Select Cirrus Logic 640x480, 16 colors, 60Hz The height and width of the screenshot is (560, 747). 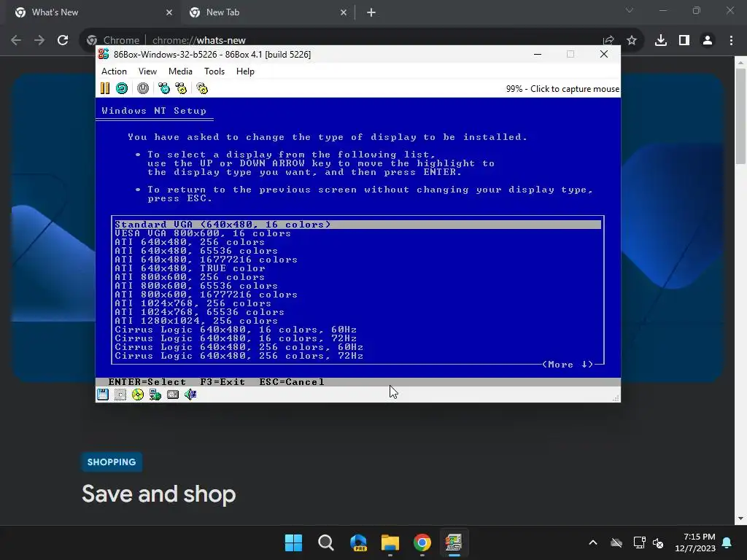[357, 330]
